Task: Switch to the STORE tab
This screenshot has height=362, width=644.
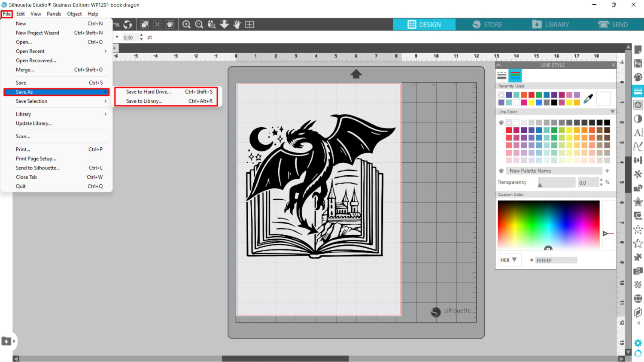Action: 487,24
